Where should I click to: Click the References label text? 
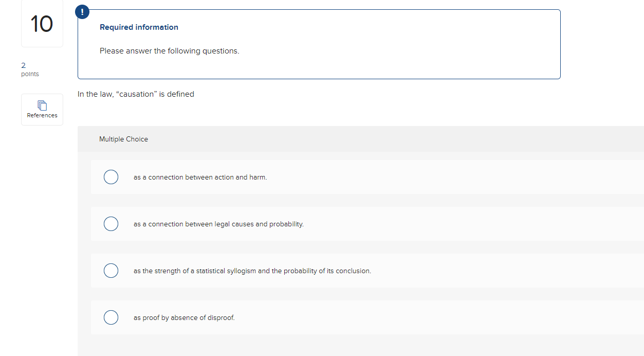point(42,115)
